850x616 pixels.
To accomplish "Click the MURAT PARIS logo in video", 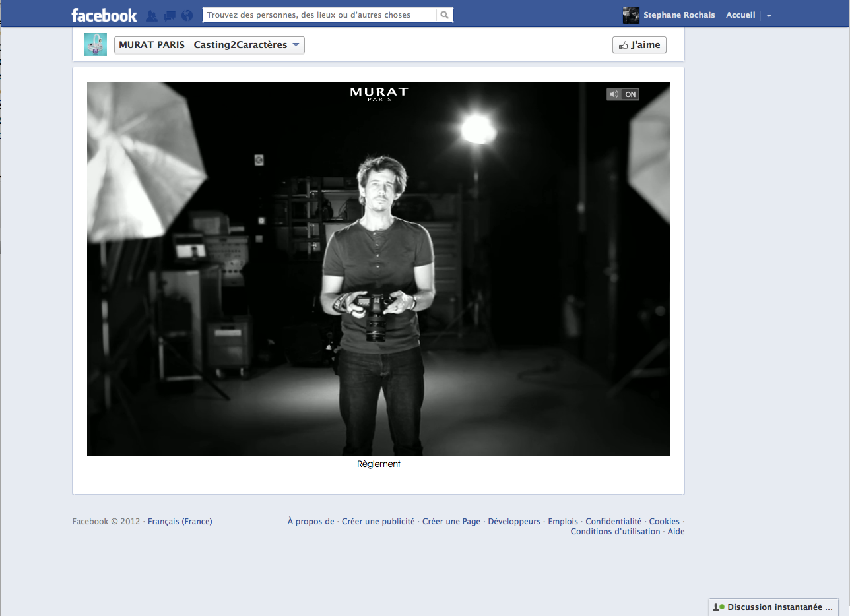I will point(379,94).
